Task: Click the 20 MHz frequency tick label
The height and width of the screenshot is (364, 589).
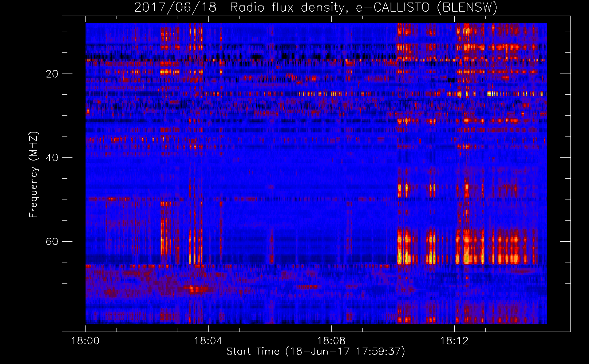Action: (x=52, y=74)
